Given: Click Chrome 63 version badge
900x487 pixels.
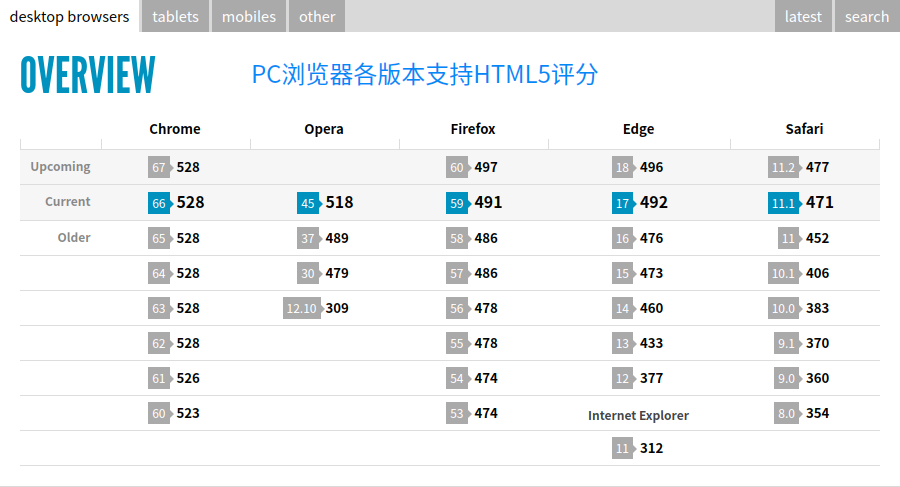Looking at the screenshot, I should click(159, 308).
